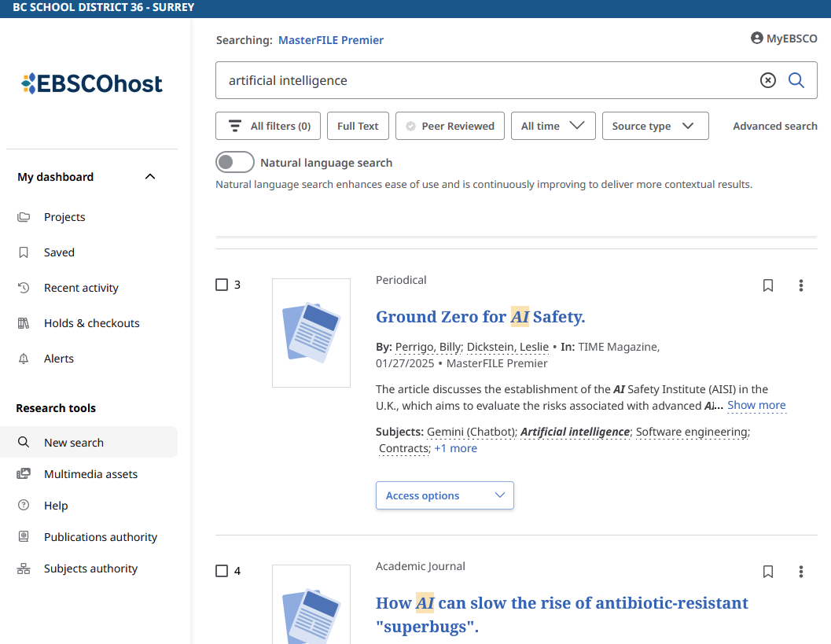Click author Perrigo, Billy
This screenshot has width=831, height=644.
[428, 347]
